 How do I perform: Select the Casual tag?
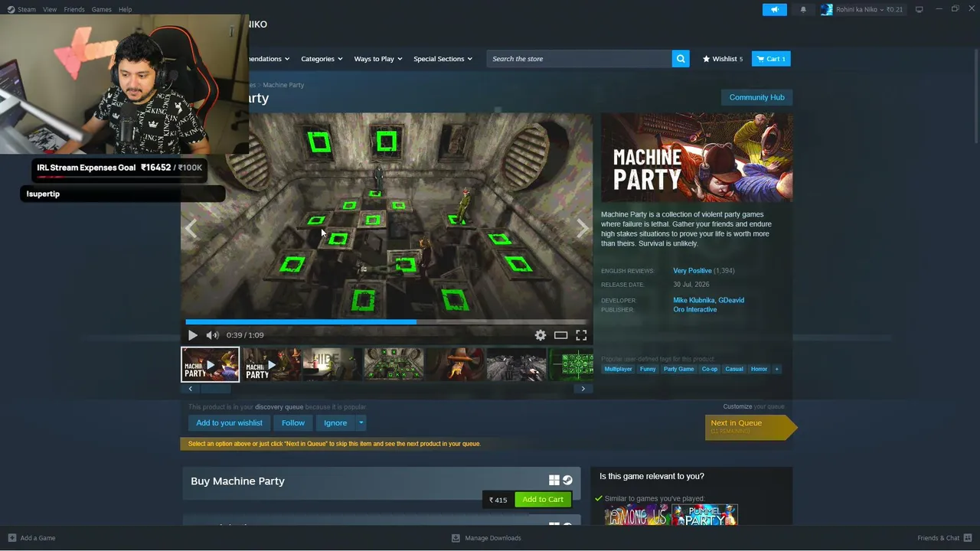(x=734, y=369)
